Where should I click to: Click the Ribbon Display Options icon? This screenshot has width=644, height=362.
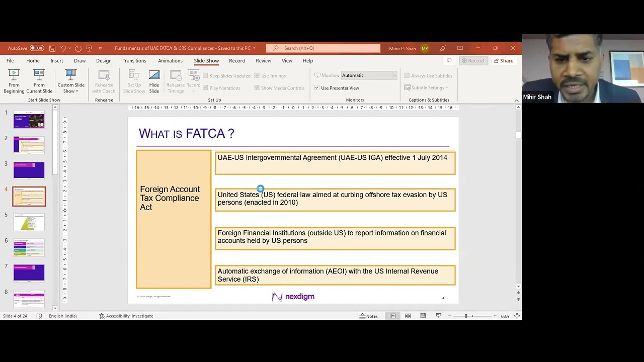click(460, 48)
